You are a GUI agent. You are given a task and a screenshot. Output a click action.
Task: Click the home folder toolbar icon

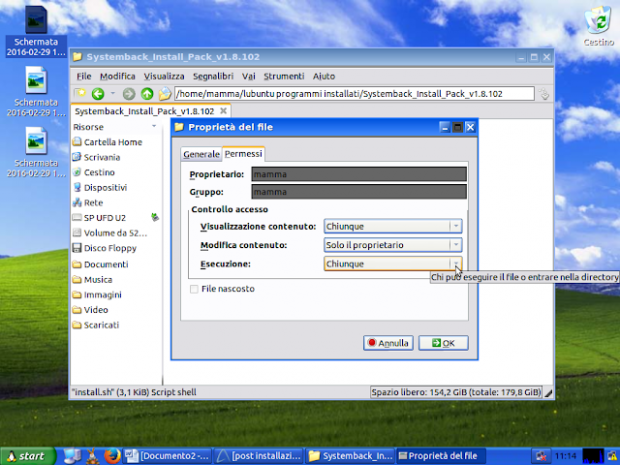pyautogui.click(x=163, y=94)
